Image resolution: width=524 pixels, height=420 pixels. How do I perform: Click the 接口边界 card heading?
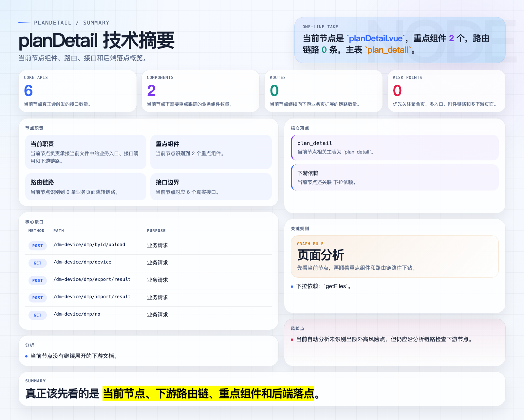(167, 182)
